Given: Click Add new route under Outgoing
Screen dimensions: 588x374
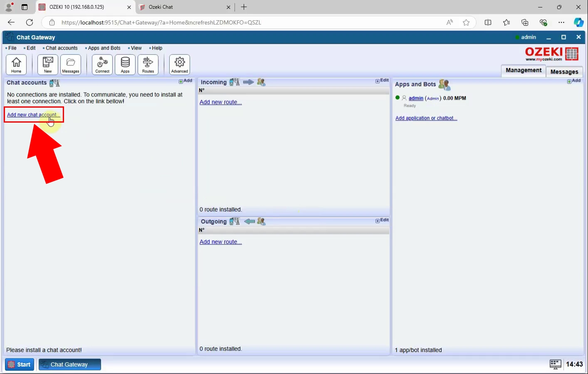Looking at the screenshot, I should pyautogui.click(x=220, y=242).
